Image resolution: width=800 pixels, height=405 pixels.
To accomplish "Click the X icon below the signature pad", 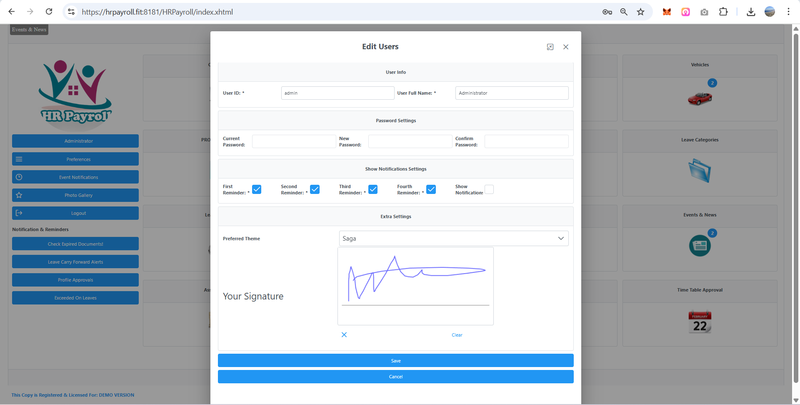I will coord(344,335).
